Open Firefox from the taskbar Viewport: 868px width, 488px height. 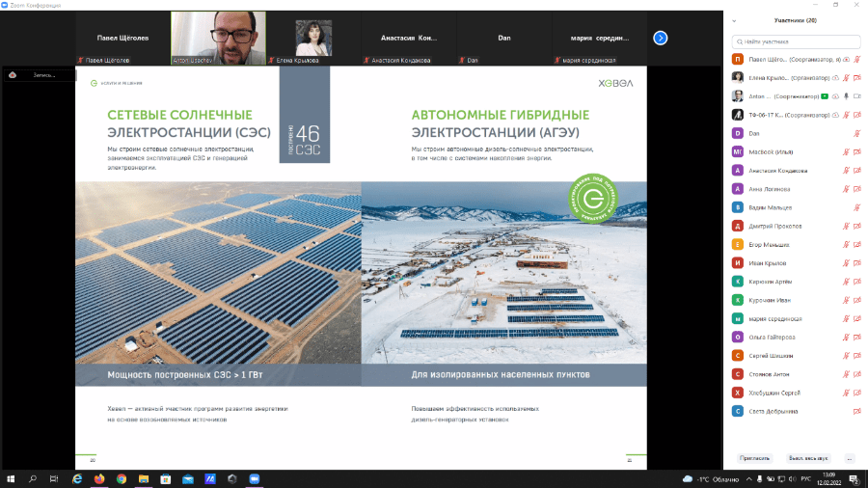pos(99,479)
